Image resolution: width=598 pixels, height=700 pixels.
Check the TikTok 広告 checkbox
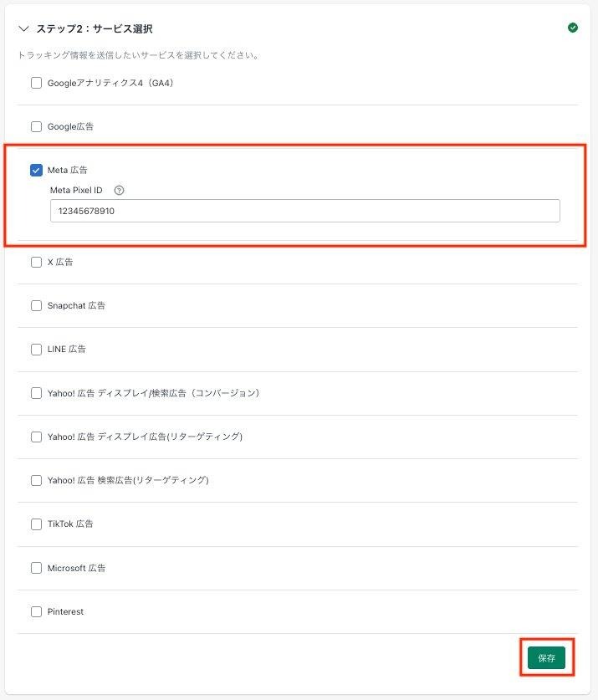(36, 524)
